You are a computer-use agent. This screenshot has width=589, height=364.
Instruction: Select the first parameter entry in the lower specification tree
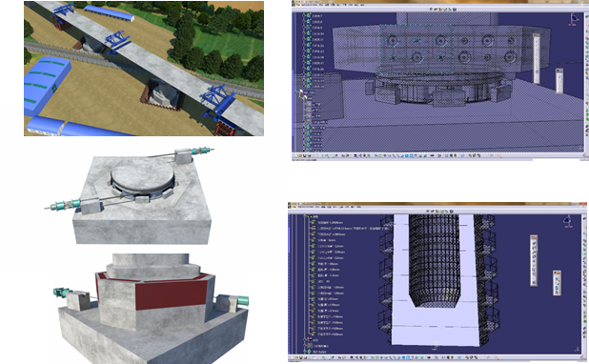tap(327, 222)
